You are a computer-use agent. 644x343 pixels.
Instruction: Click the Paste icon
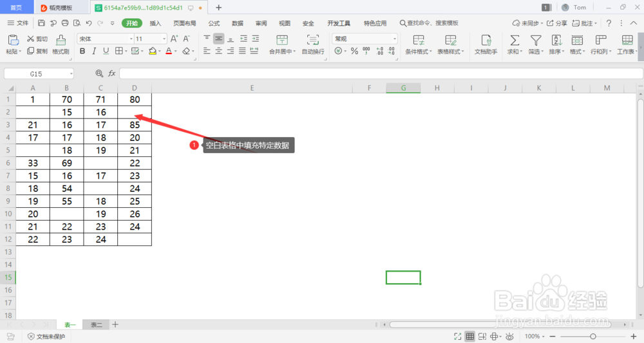pos(13,40)
